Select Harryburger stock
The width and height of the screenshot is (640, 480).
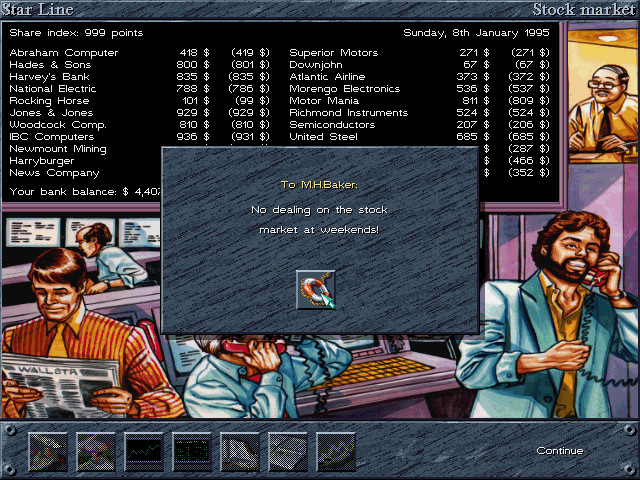tap(42, 161)
